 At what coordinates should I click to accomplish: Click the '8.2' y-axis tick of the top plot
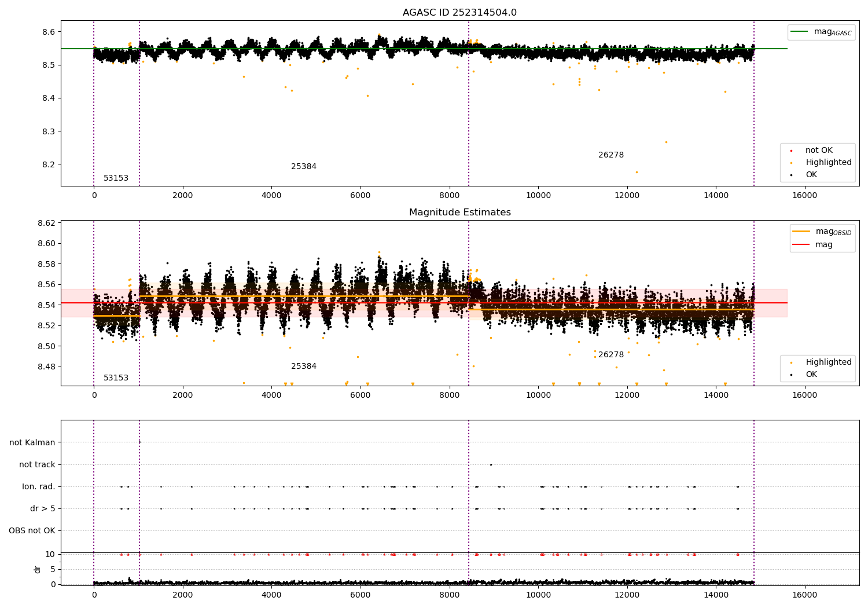pos(49,164)
